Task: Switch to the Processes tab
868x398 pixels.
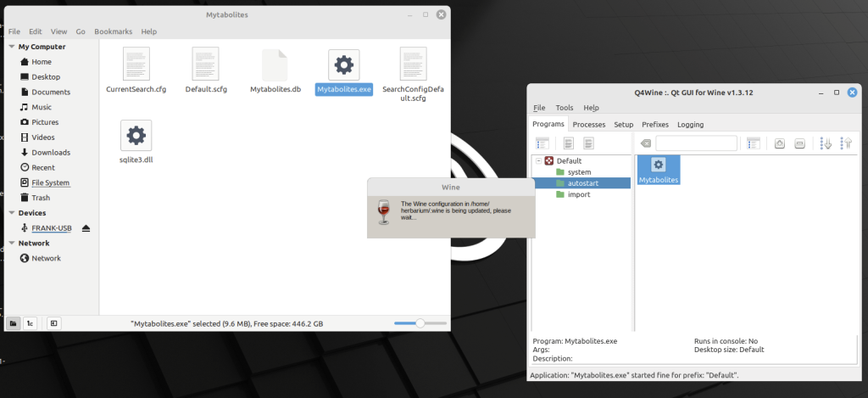Action: click(589, 125)
